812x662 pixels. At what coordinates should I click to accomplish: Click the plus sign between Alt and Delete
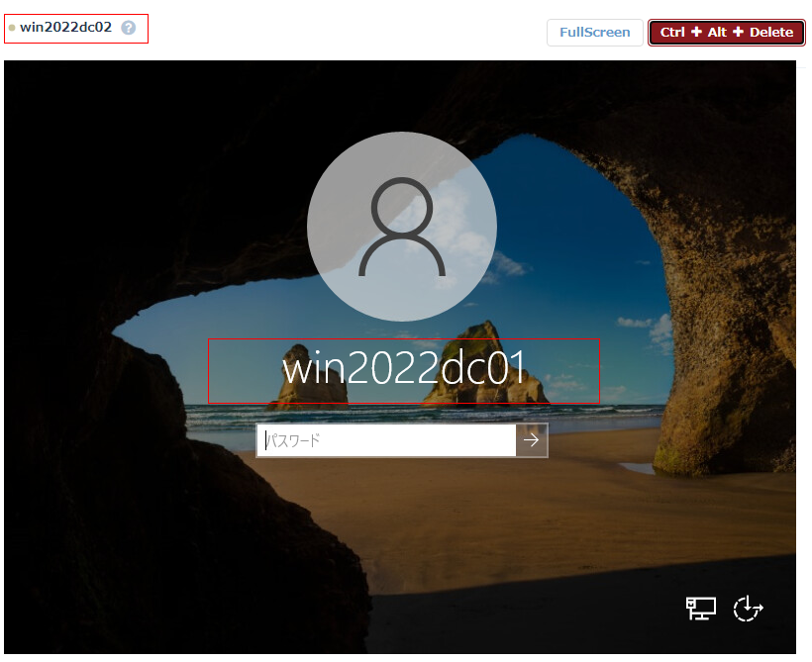pyautogui.click(x=738, y=33)
